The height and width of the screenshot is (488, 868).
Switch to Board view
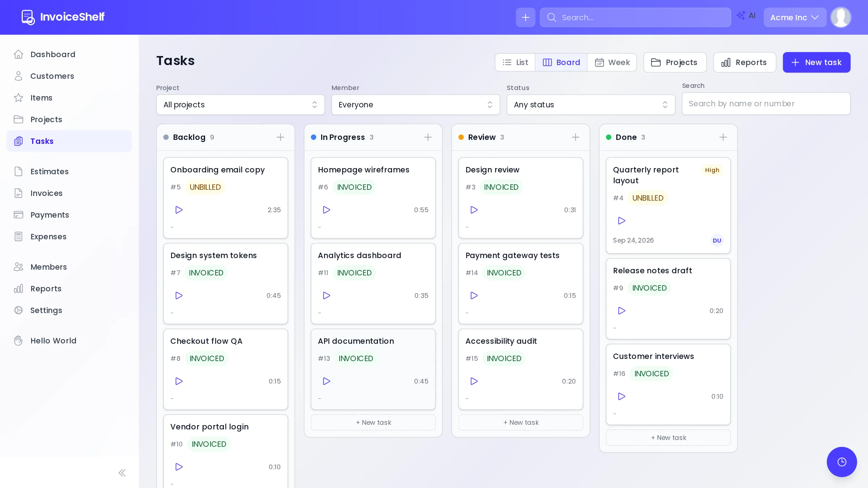561,62
